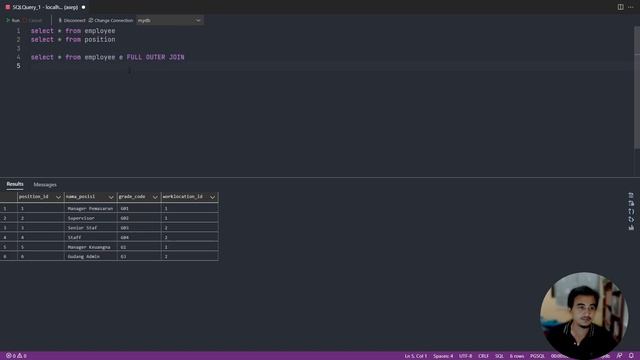The height and width of the screenshot is (360, 640).
Task: Switch to the Messages tab
Action: (45, 184)
